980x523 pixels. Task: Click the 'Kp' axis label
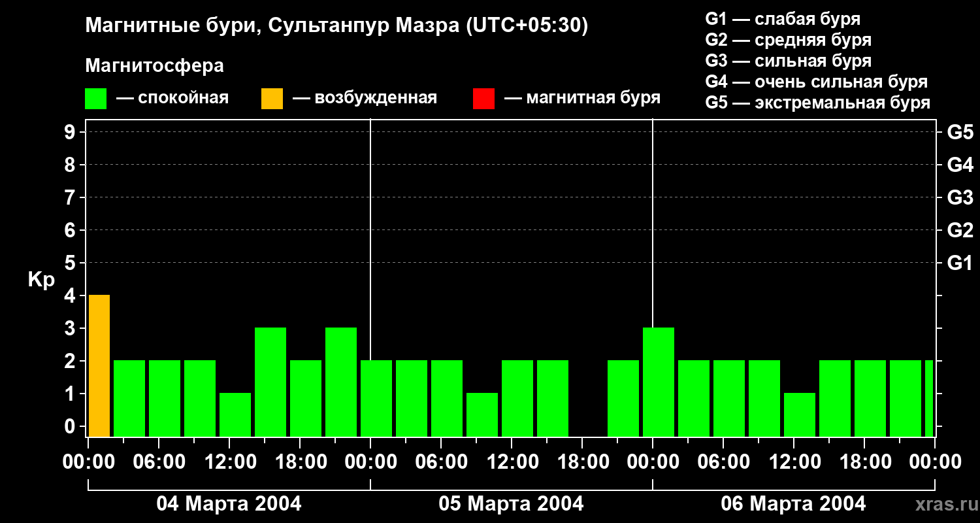tap(42, 280)
